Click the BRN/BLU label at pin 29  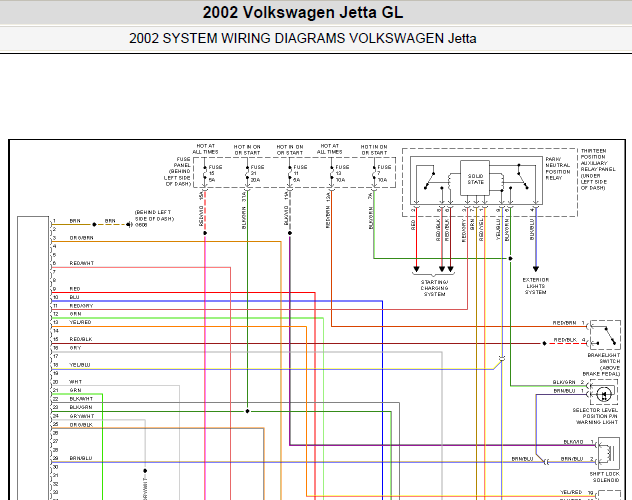point(81,458)
